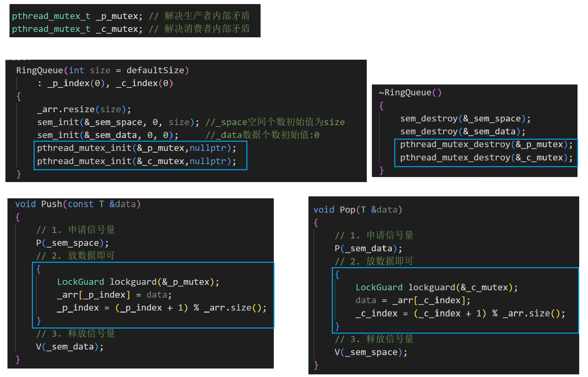Click the comment '// 1. 申请信号量' in Push
The image size is (588, 377).
76,230
